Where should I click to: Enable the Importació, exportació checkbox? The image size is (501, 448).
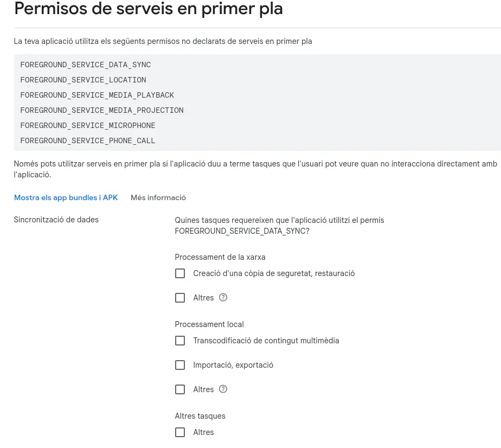(180, 364)
